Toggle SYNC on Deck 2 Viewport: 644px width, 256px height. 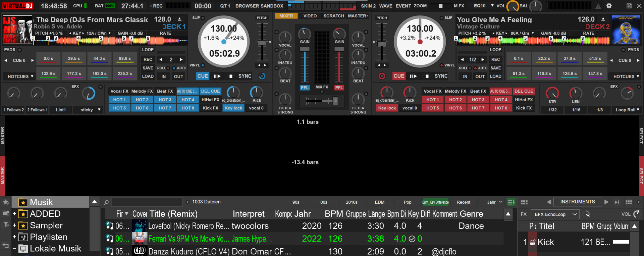[x=441, y=76]
